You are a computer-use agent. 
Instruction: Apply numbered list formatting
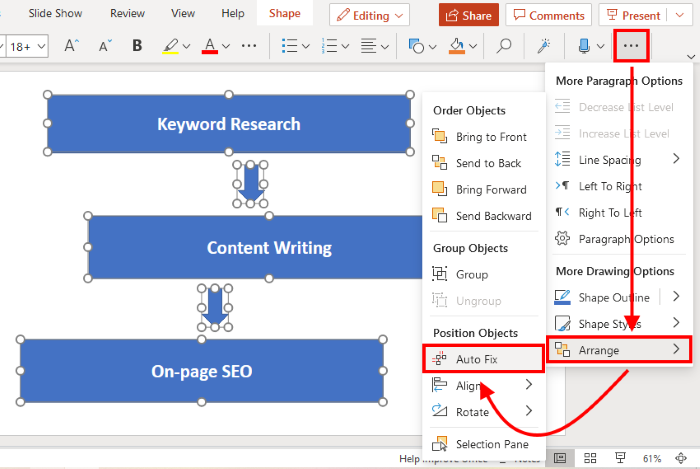(329, 46)
